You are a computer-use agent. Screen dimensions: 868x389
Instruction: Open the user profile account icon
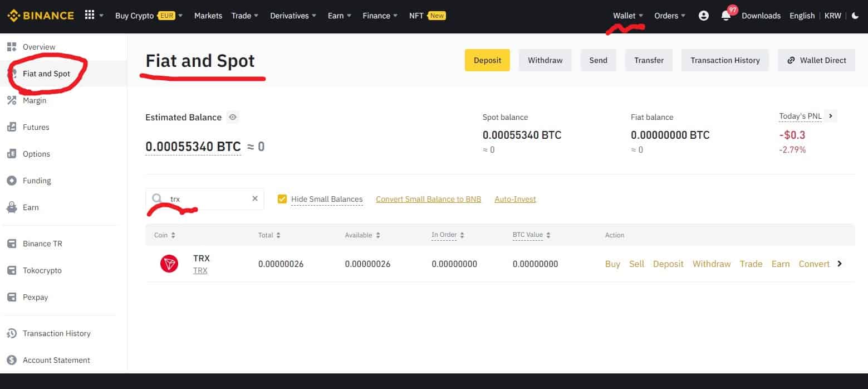coord(703,16)
